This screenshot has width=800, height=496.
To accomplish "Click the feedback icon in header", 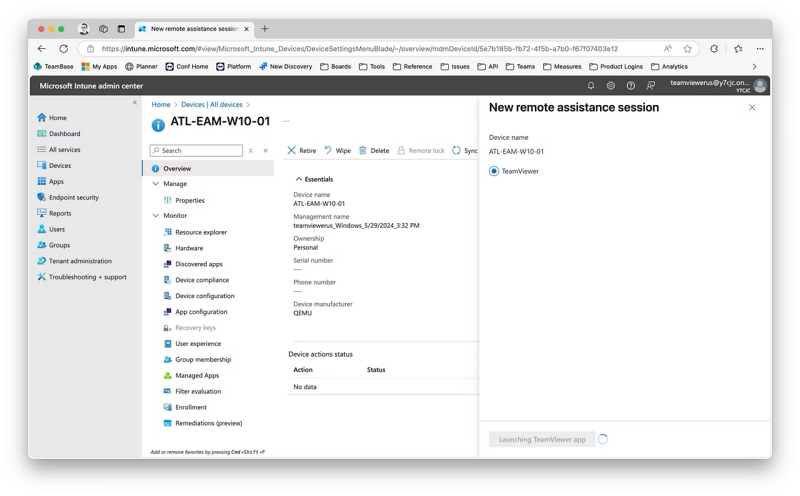I will [651, 86].
